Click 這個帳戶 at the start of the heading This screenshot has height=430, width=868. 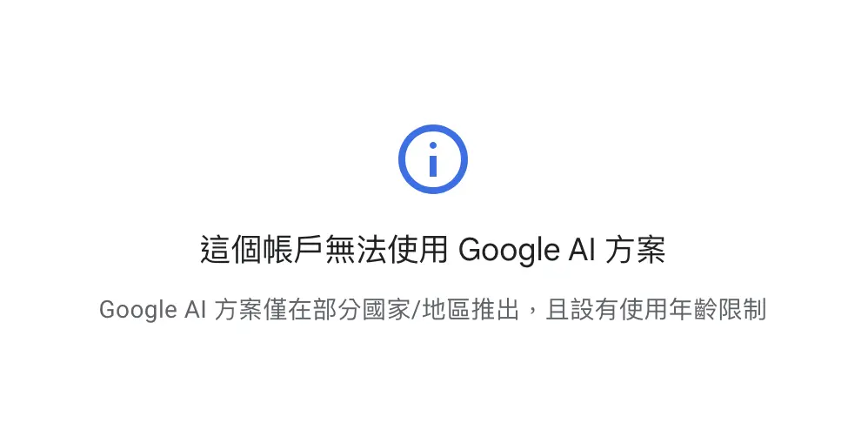pos(262,249)
